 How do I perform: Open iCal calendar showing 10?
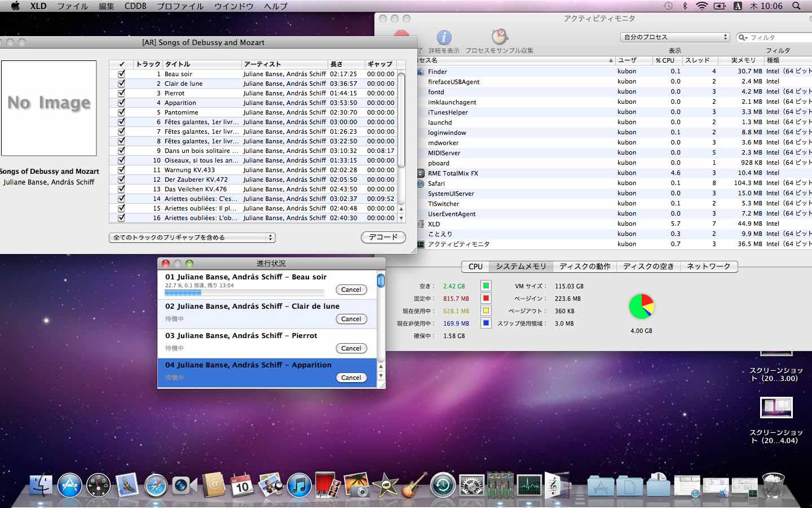point(242,485)
